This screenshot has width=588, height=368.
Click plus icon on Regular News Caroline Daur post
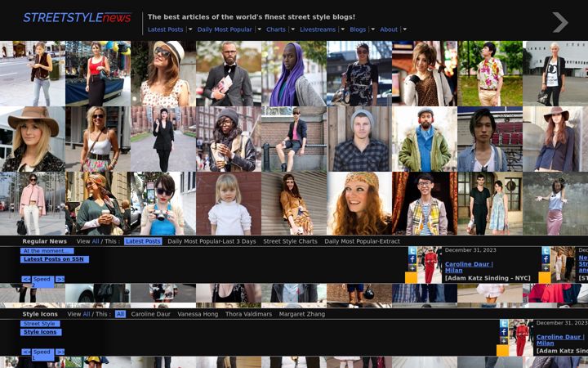pos(412,267)
